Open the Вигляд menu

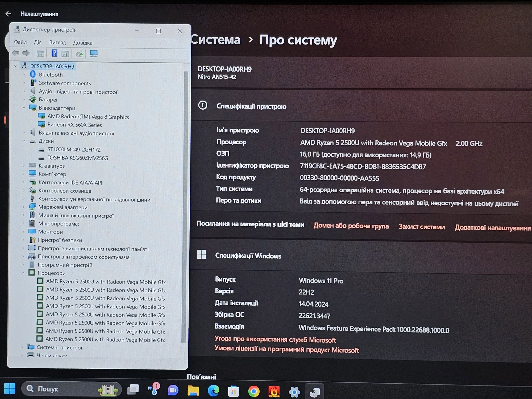[x=57, y=43]
